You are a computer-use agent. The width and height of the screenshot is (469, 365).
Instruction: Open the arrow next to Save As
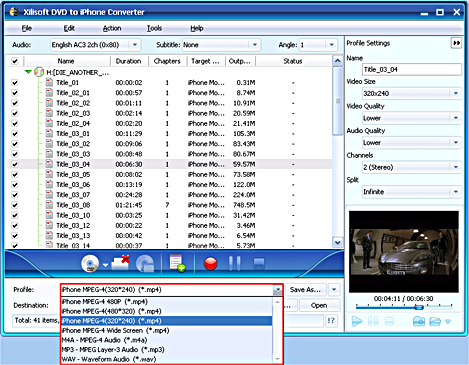click(334, 290)
